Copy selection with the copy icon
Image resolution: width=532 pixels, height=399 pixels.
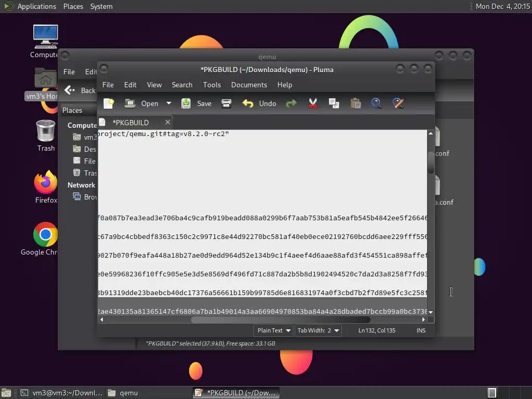pos(334,103)
